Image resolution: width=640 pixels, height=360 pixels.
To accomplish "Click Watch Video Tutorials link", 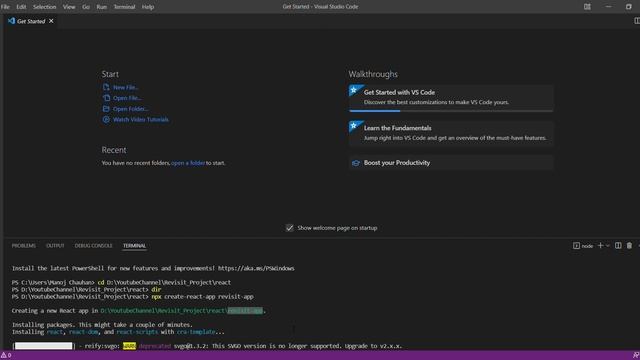I will point(141,120).
